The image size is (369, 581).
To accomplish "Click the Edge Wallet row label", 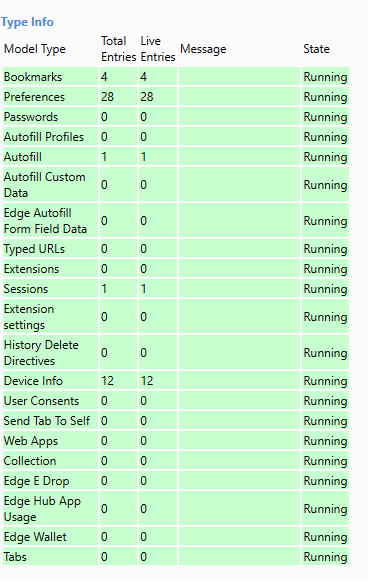I will pos(35,537).
